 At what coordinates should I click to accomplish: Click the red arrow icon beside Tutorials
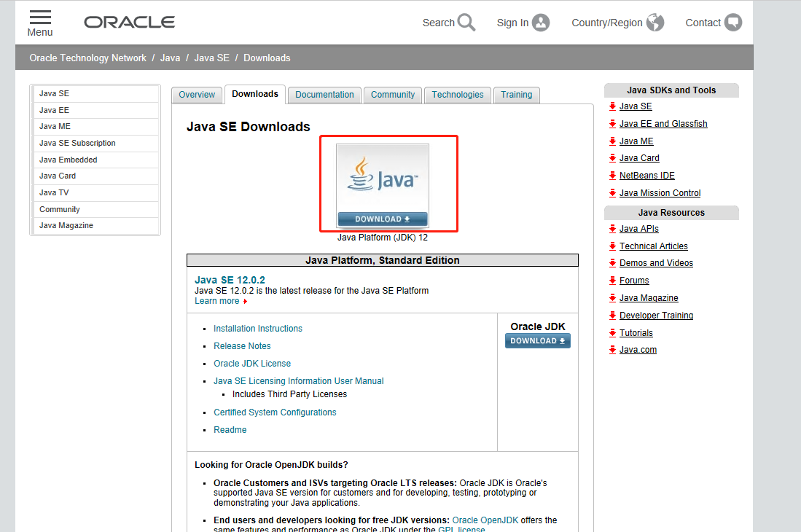pyautogui.click(x=612, y=333)
